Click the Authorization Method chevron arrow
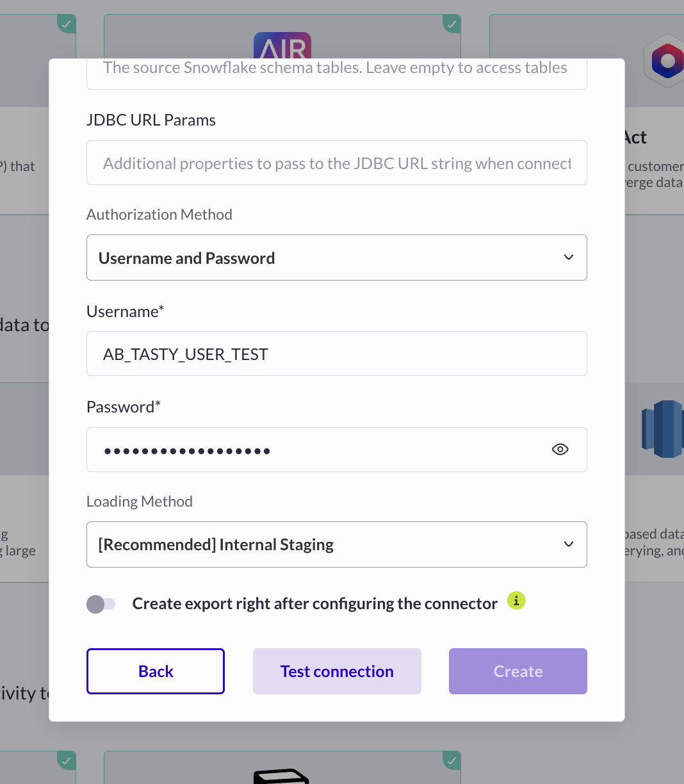The width and height of the screenshot is (684, 784). click(568, 257)
